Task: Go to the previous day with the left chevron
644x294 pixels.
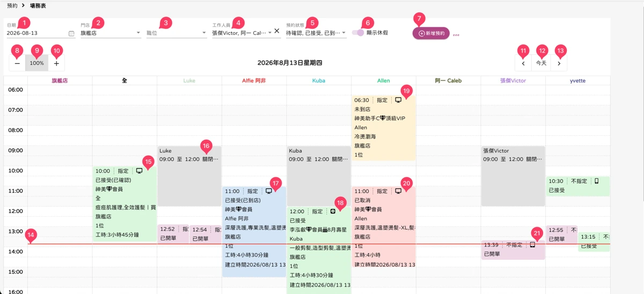Action: tap(523, 63)
